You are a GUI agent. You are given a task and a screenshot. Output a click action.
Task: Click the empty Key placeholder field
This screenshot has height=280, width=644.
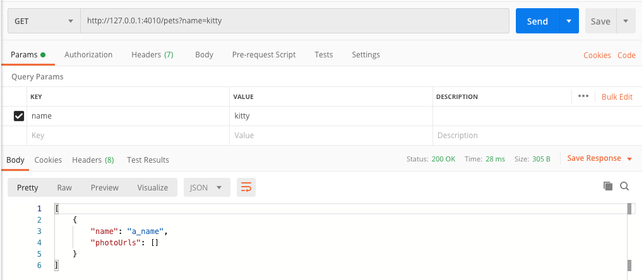[128, 136]
